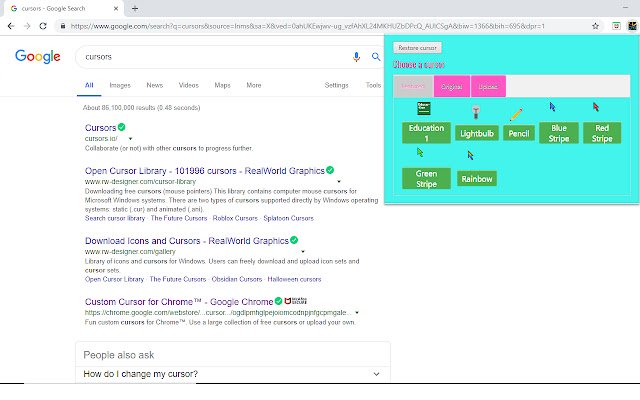Click the 'People also ask' heading
The image size is (640, 400).
tap(118, 355)
